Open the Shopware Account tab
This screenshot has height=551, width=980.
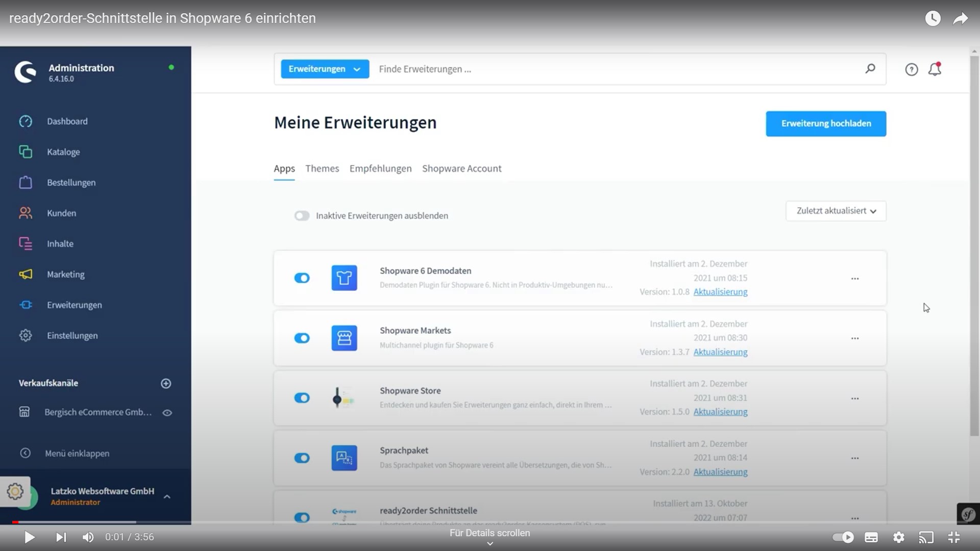click(x=461, y=169)
